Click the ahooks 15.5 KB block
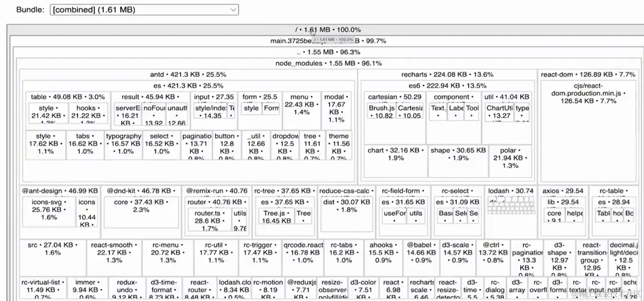The width and height of the screenshot is (644, 301). point(384,257)
